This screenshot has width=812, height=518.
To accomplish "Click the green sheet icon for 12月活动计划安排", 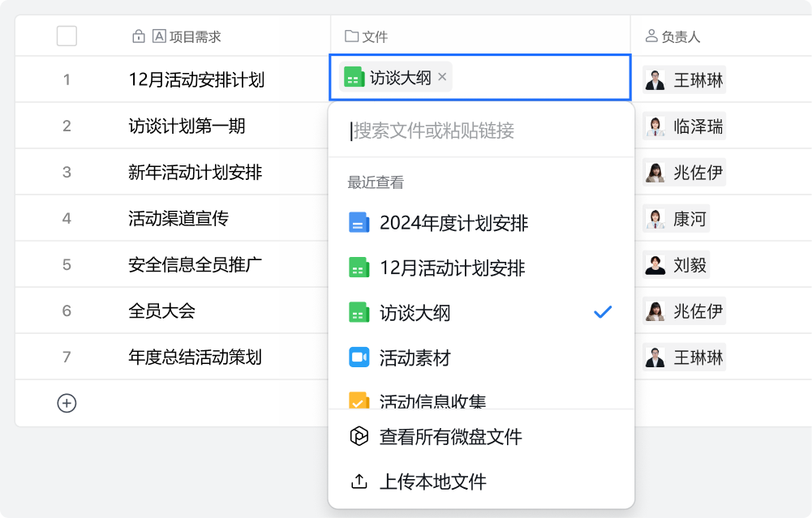I will click(359, 268).
